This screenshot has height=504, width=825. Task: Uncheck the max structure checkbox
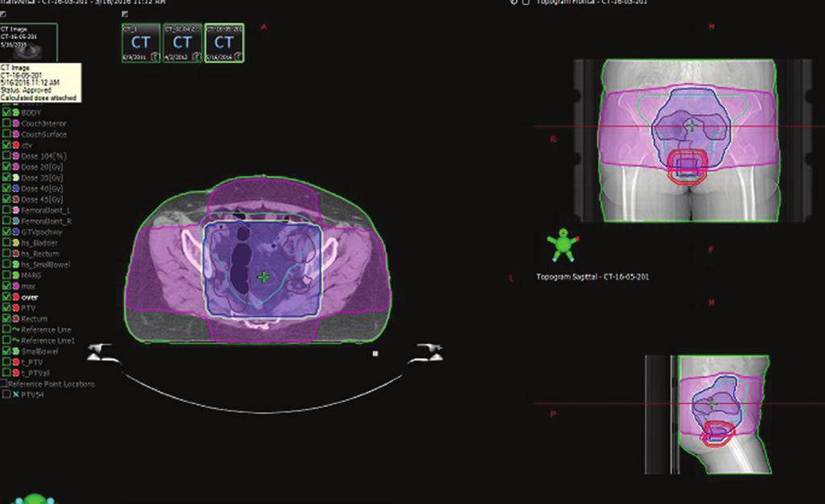[6, 286]
